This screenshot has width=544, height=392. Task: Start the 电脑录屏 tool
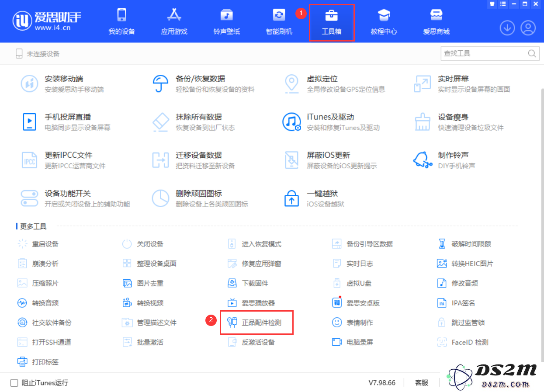(353, 342)
